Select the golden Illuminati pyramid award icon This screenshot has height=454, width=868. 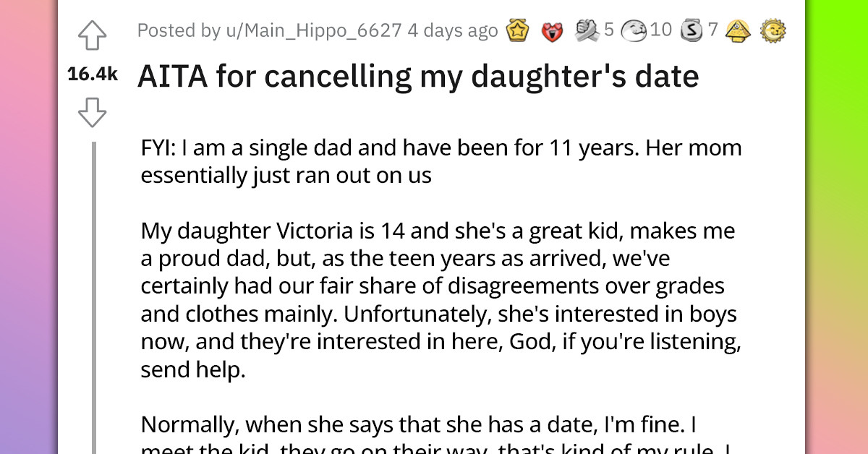738,32
